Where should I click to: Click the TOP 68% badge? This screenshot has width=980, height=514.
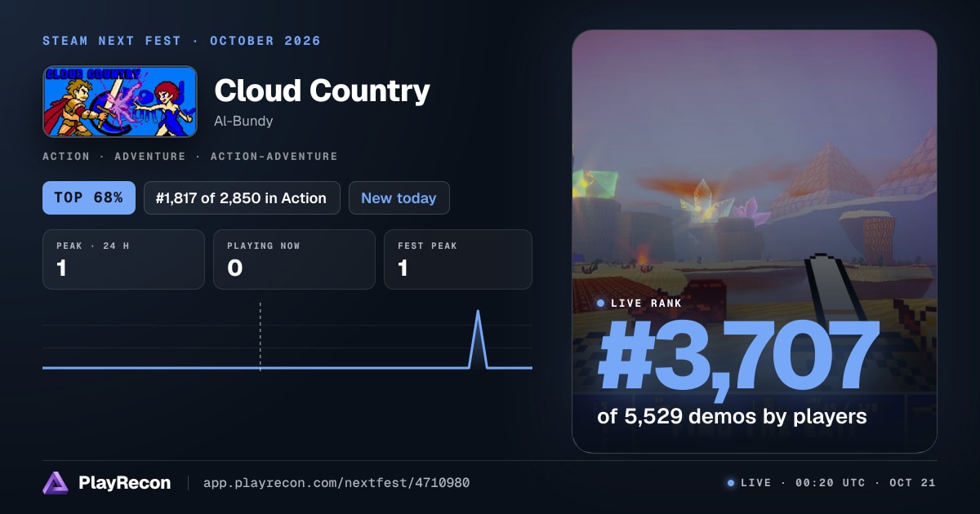(89, 197)
